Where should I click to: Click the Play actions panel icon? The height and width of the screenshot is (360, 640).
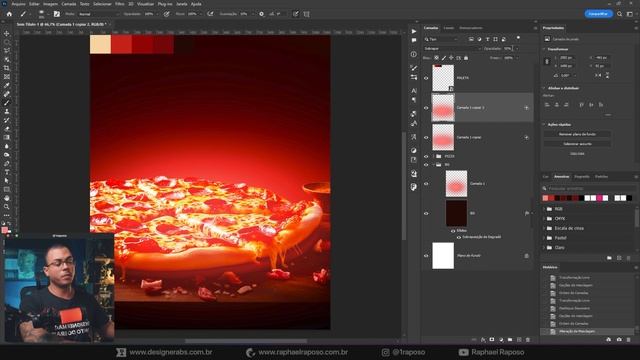tap(414, 31)
